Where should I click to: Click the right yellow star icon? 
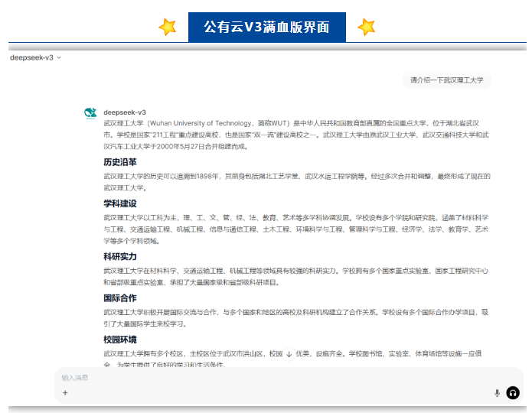click(367, 27)
